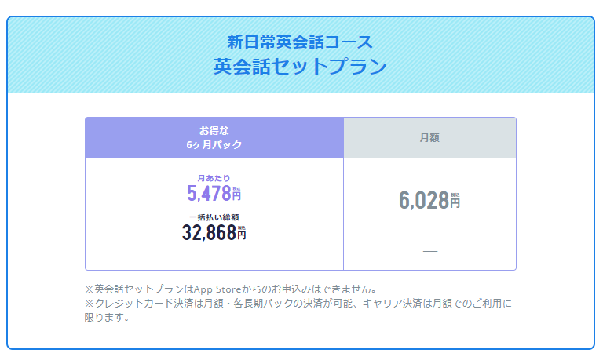Select the 月額 column header
The image size is (603, 364).
tap(429, 137)
